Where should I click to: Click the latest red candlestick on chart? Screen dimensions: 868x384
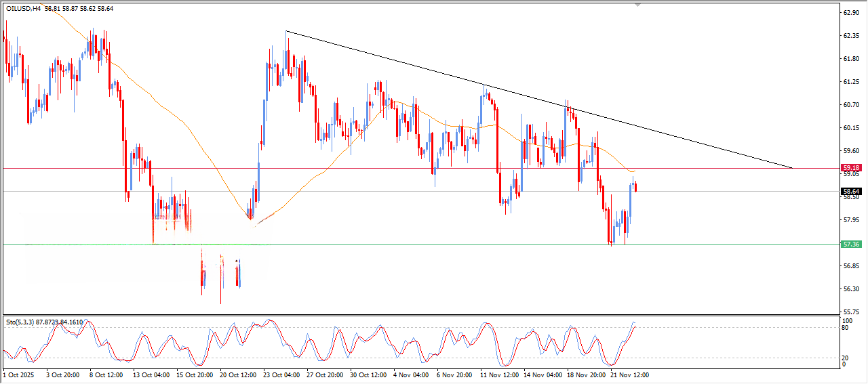click(635, 187)
